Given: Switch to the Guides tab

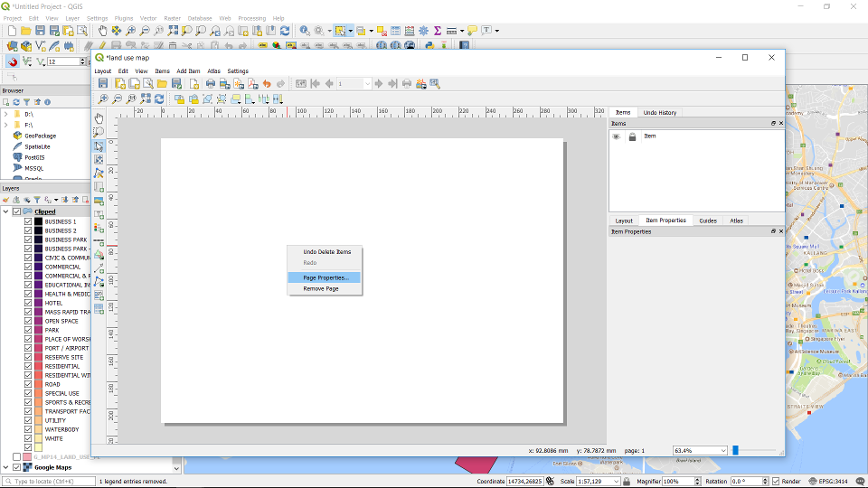Looking at the screenshot, I should (x=707, y=221).
